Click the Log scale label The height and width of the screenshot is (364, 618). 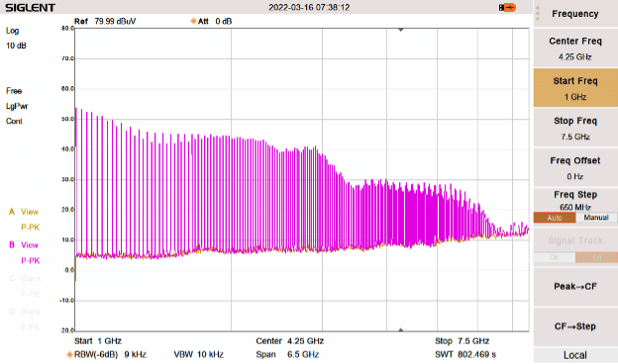tap(12, 31)
